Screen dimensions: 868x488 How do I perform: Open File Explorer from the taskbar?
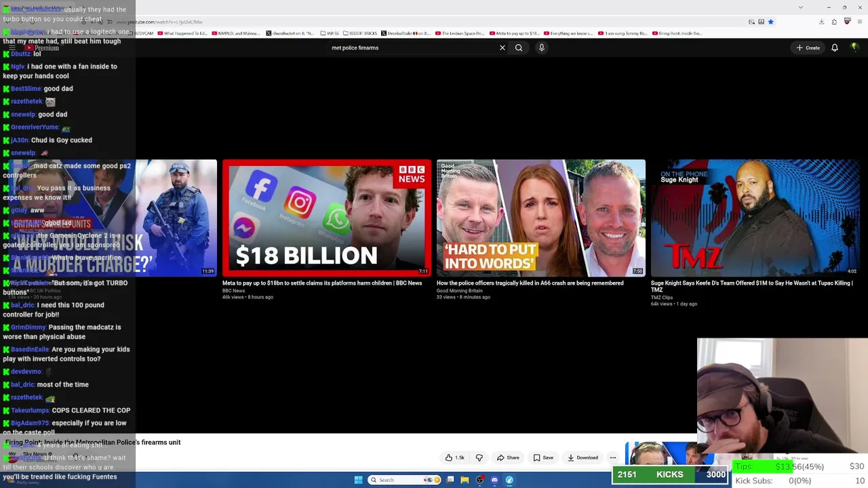coord(465,480)
